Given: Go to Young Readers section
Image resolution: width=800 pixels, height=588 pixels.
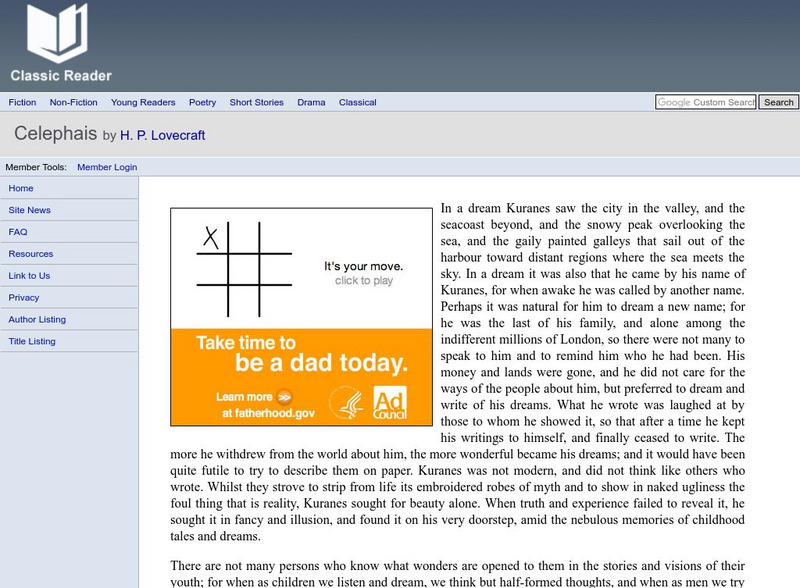Looking at the screenshot, I should pyautogui.click(x=143, y=102).
